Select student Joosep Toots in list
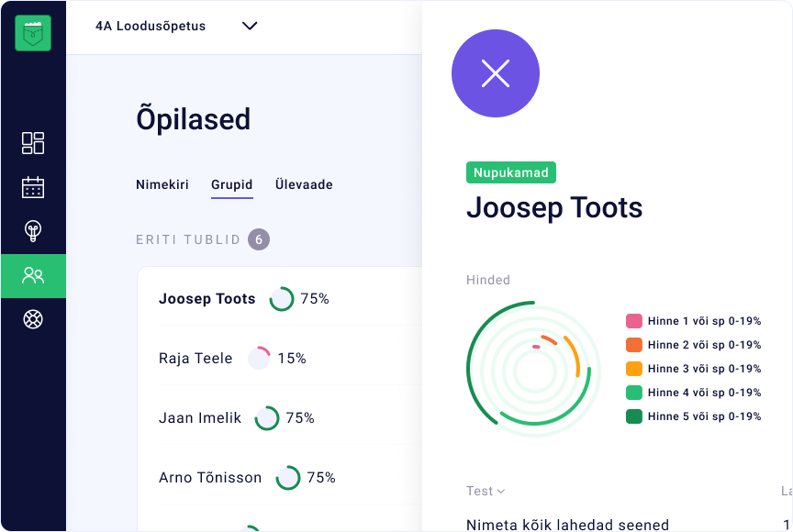This screenshot has height=532, width=793. click(207, 299)
